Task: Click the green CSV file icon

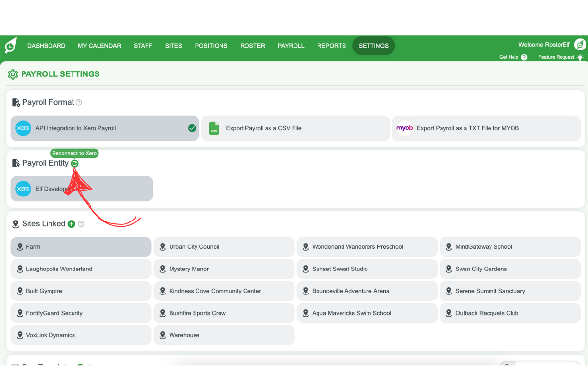Action: (214, 128)
